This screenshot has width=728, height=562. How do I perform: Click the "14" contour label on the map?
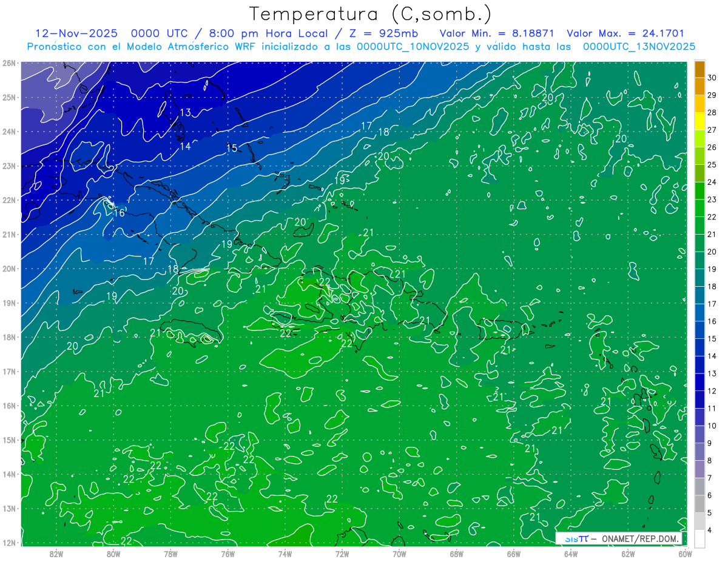(185, 146)
